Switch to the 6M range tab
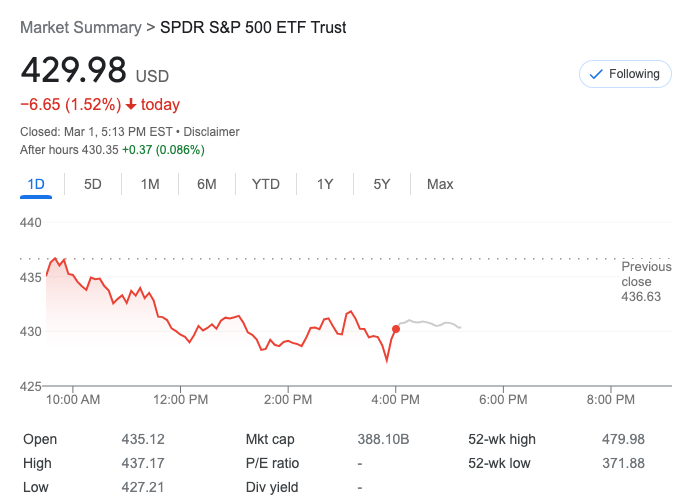 [x=207, y=184]
